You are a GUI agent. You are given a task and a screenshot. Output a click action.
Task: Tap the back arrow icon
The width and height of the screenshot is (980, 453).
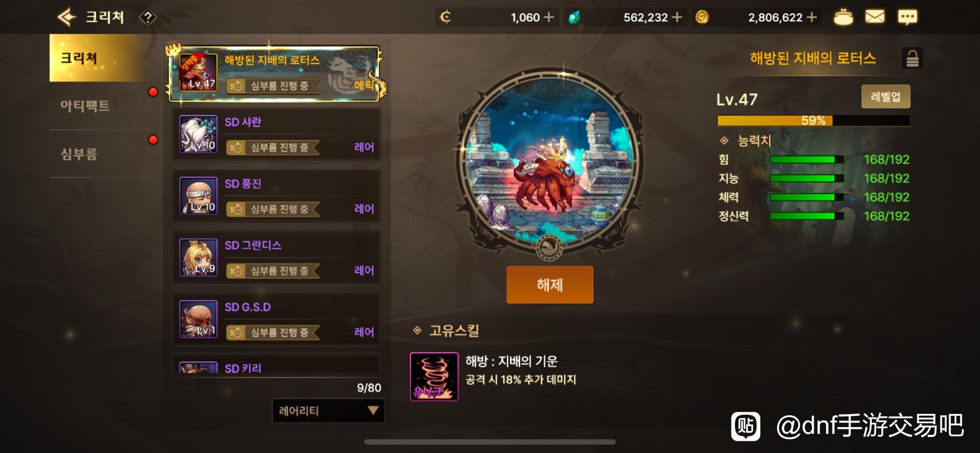(x=67, y=17)
